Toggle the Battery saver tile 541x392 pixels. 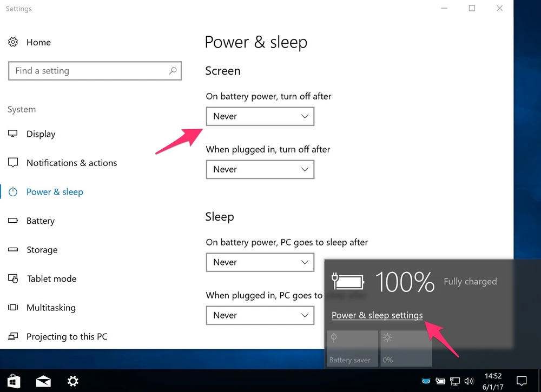(352, 349)
